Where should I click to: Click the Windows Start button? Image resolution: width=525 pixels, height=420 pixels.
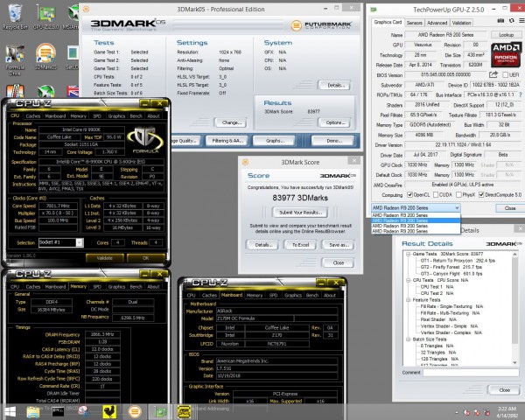10,410
